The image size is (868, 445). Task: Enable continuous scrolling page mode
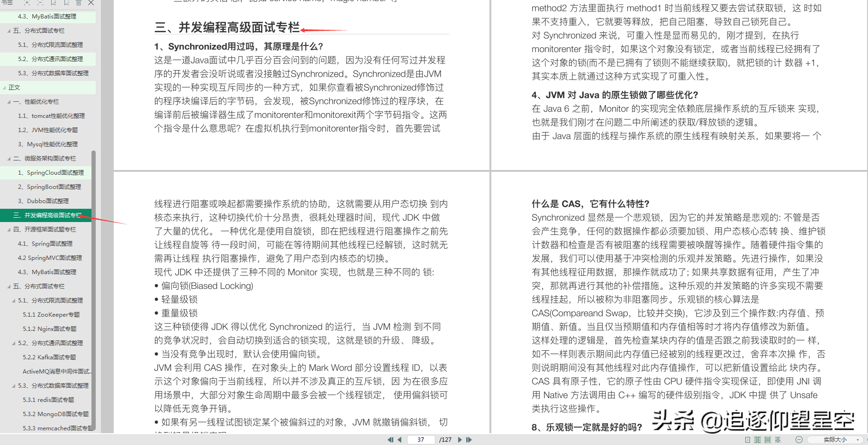[x=767, y=440]
